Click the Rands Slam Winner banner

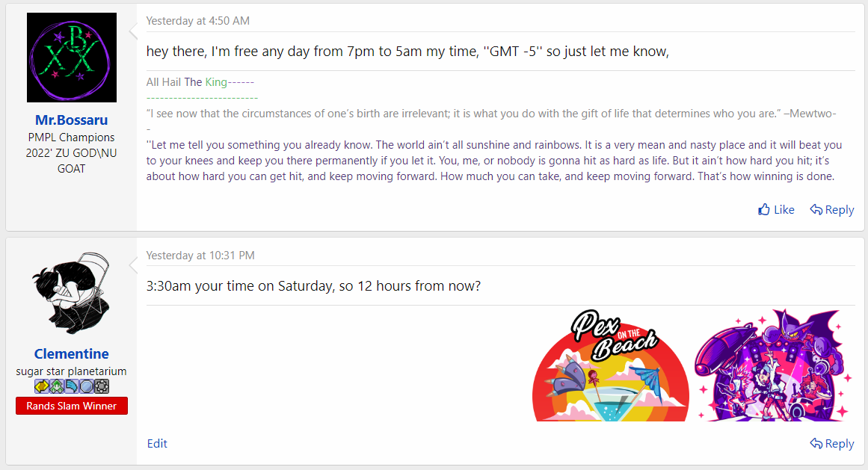72,406
